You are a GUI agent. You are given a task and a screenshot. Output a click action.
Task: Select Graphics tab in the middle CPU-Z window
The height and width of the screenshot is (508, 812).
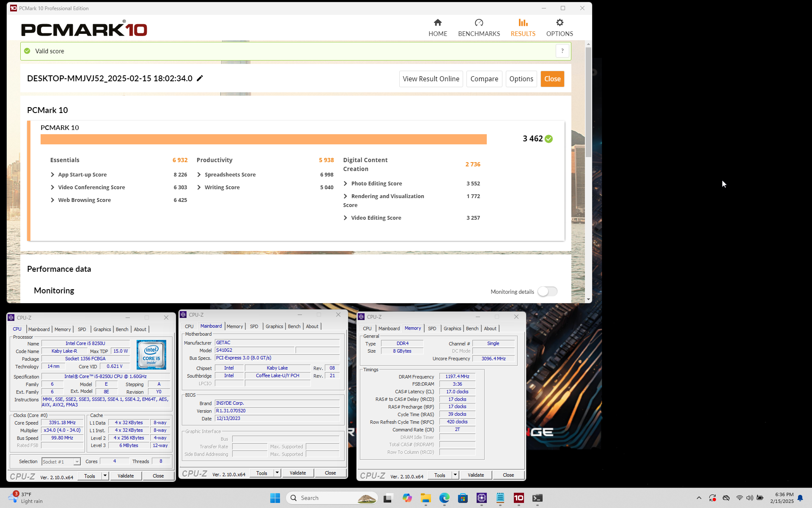274,326
